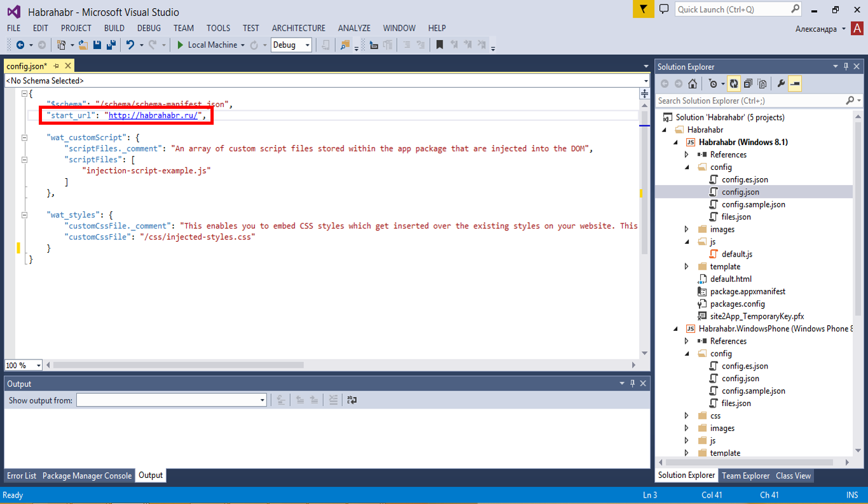
Task: Click the red account avatar icon
Action: click(858, 29)
